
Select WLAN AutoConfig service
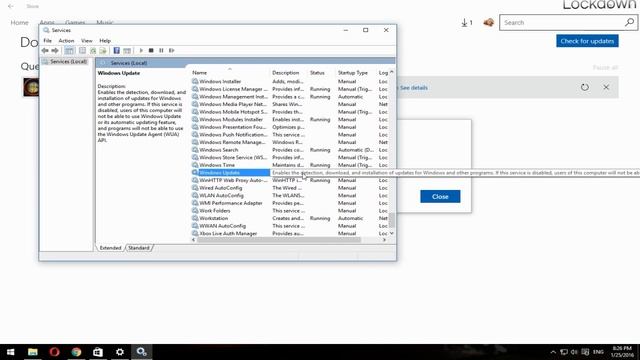[290, 196]
